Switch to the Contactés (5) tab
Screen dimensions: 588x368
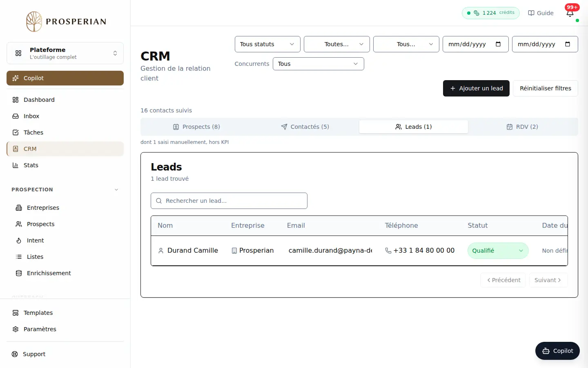[305, 127]
